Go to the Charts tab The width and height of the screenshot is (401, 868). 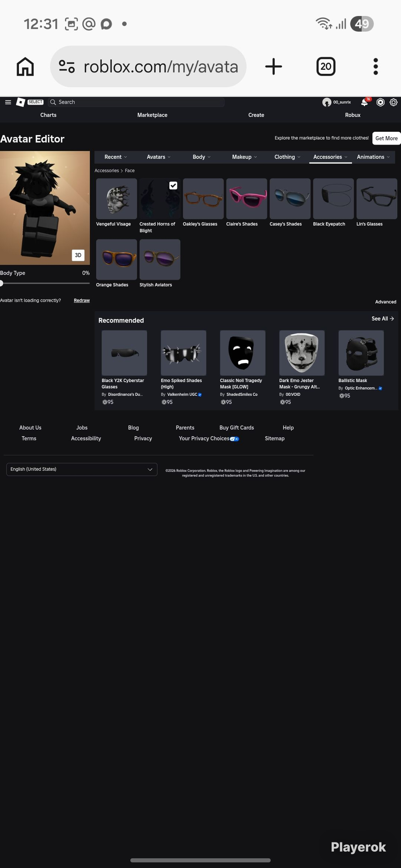pyautogui.click(x=48, y=115)
